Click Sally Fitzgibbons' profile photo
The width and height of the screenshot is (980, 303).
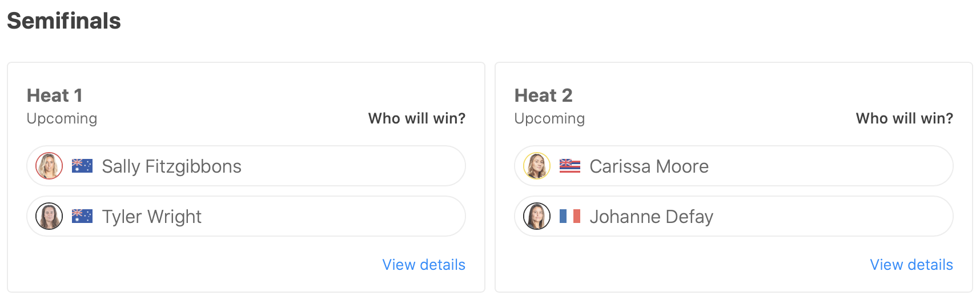tap(49, 166)
